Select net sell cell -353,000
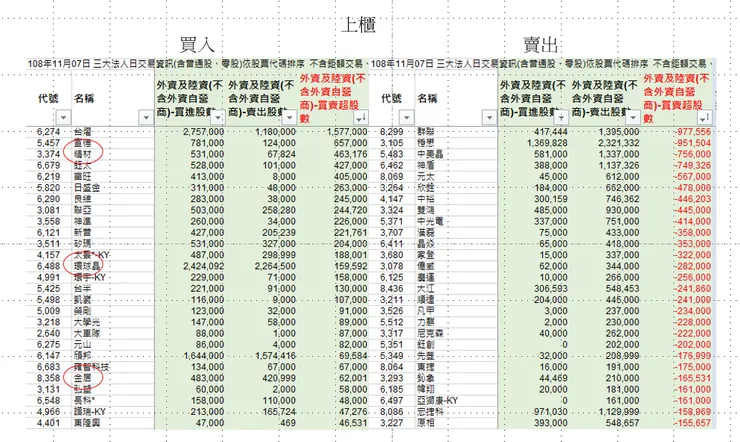This screenshot has height=442, width=740. (x=692, y=244)
